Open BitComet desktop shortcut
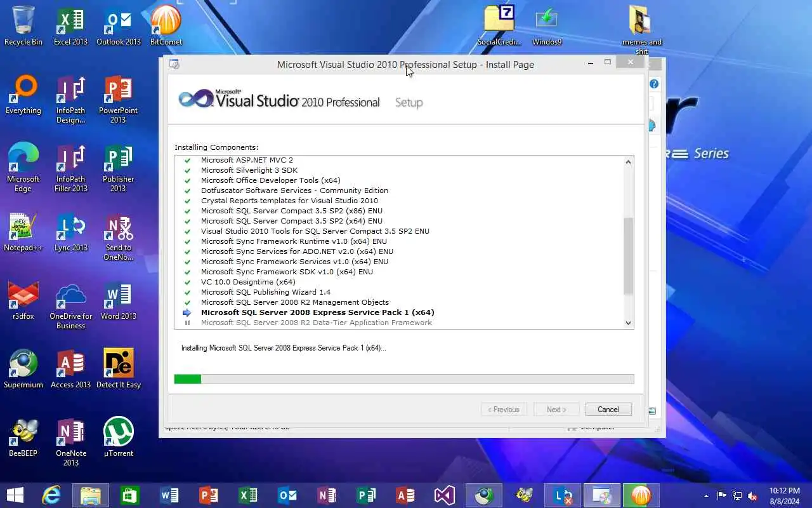 click(x=166, y=25)
